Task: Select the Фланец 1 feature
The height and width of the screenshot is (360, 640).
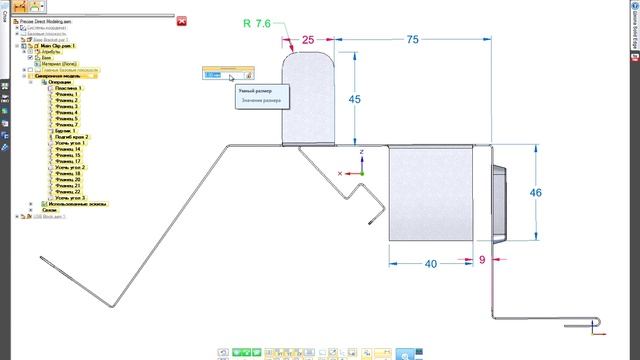Action: click(66, 94)
